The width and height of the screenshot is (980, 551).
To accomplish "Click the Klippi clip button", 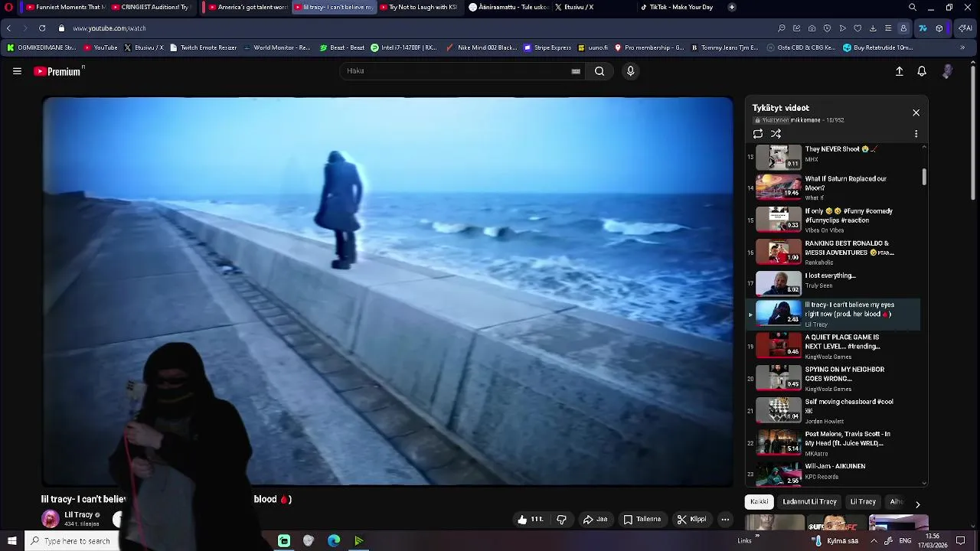I will (691, 520).
